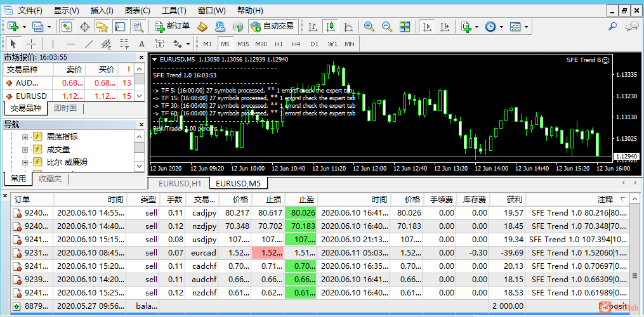644x317 pixels.
Task: Select the M15 timeframe
Action: [243, 44]
